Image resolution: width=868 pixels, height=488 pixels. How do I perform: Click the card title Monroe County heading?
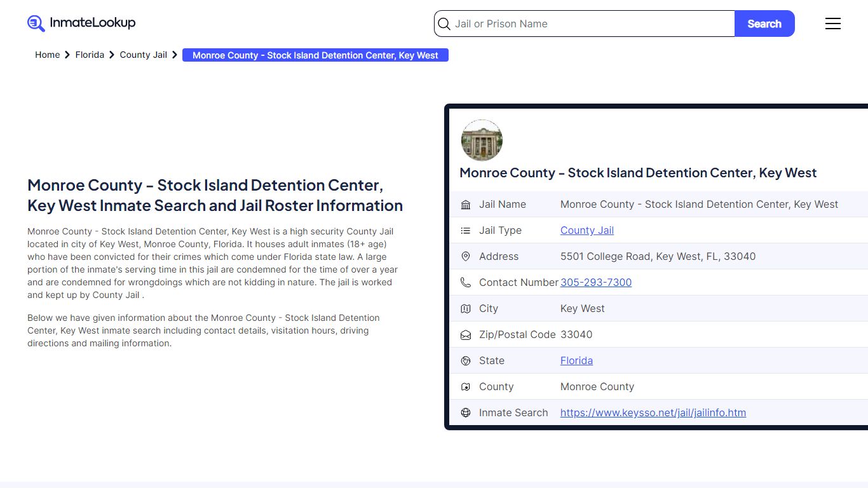[638, 173]
